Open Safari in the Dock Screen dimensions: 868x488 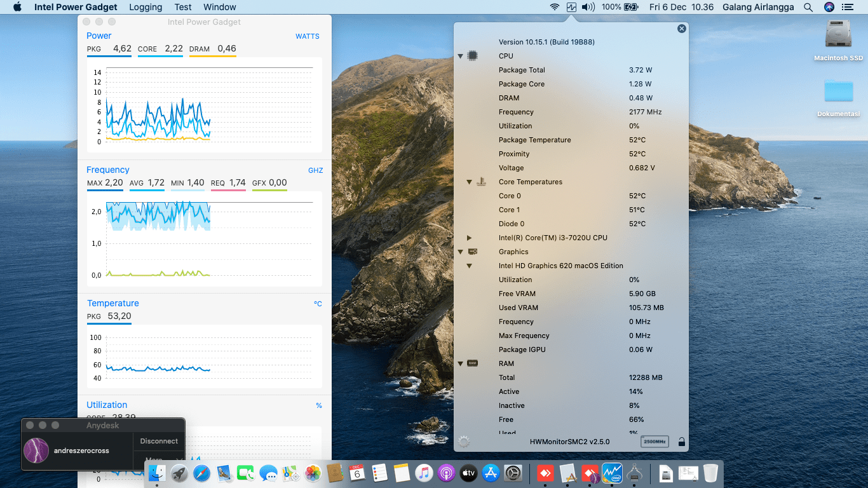(201, 473)
